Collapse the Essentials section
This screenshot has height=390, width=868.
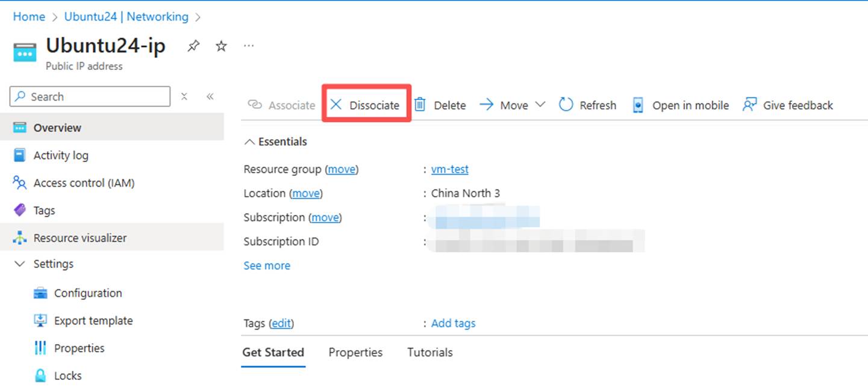coord(249,142)
